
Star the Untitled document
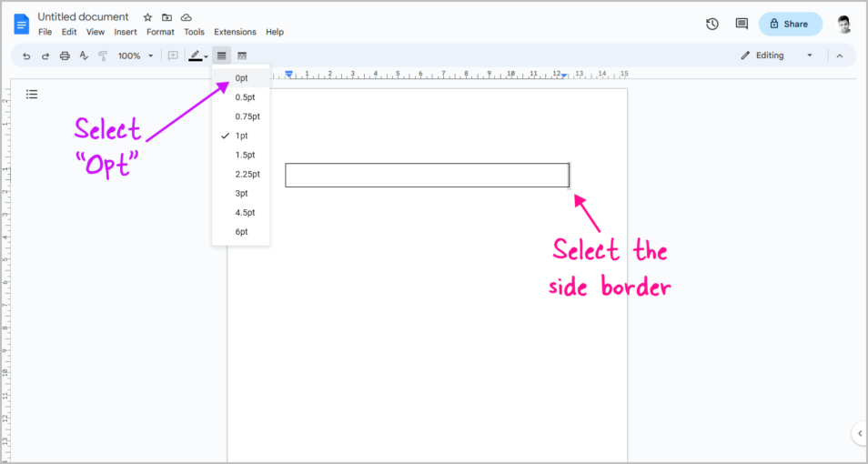147,17
